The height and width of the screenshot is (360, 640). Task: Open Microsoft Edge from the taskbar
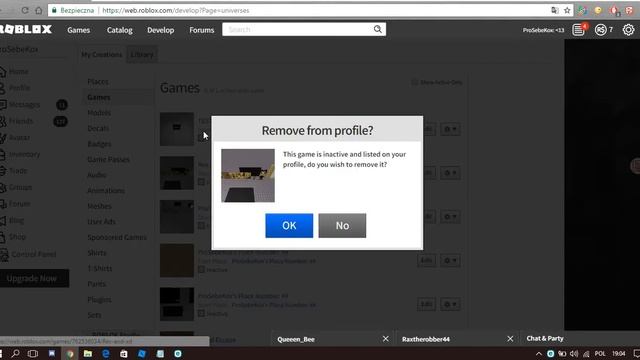tap(106, 353)
